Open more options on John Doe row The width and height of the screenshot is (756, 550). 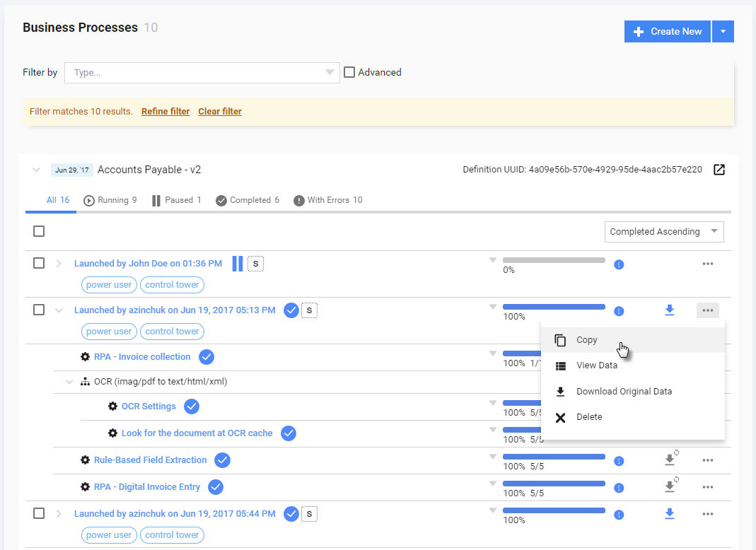[708, 264]
